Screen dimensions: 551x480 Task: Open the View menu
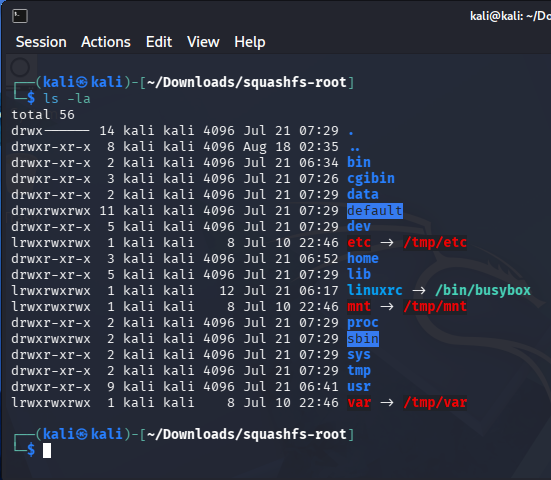tap(203, 42)
